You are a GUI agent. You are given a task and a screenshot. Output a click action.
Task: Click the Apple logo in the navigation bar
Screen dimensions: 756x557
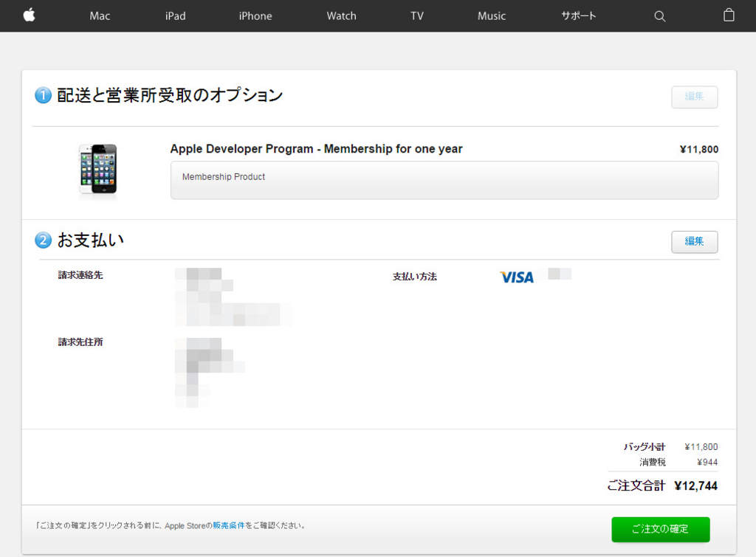point(30,15)
